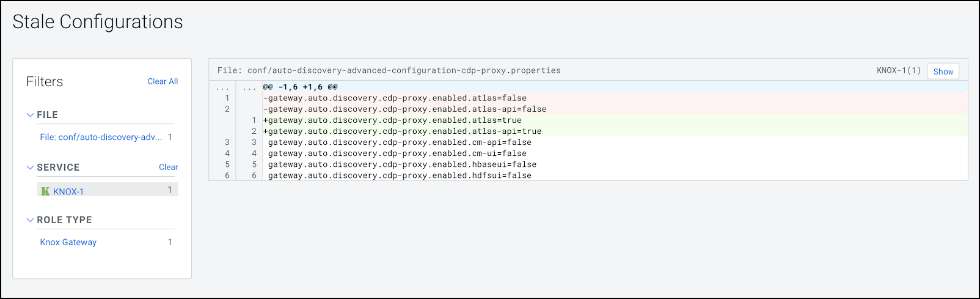Click the diff hunk header line
Image resolution: width=980 pixels, height=299 pixels.
[x=300, y=87]
